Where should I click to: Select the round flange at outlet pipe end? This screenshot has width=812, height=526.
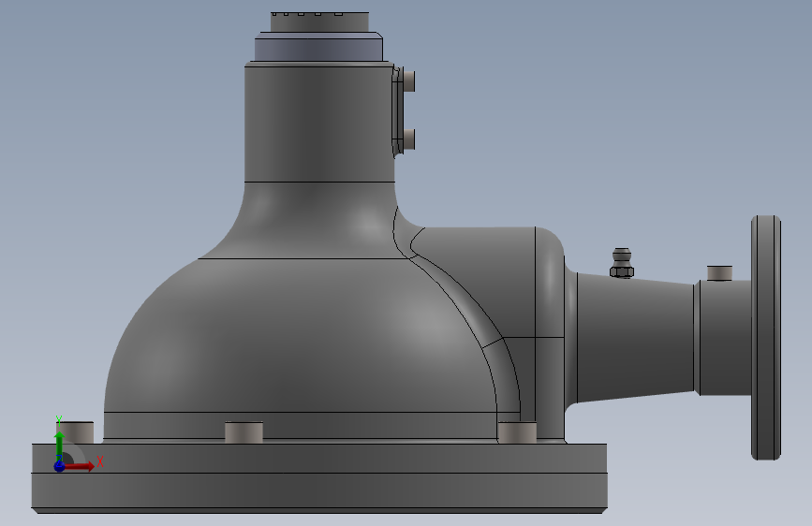coord(766,338)
